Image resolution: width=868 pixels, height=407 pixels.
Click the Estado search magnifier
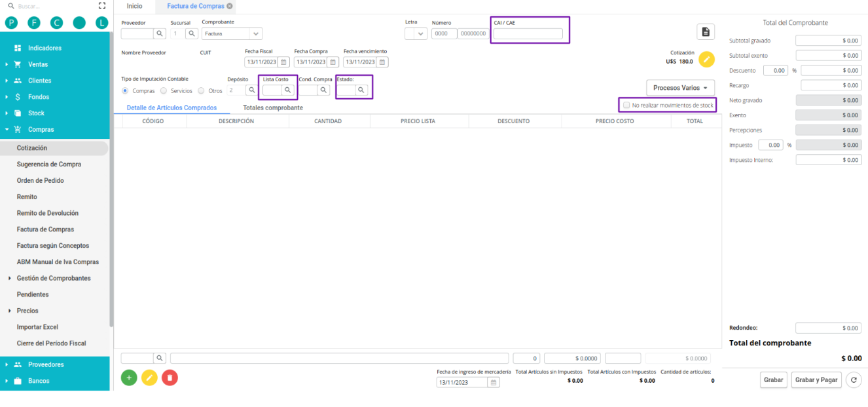coord(361,90)
